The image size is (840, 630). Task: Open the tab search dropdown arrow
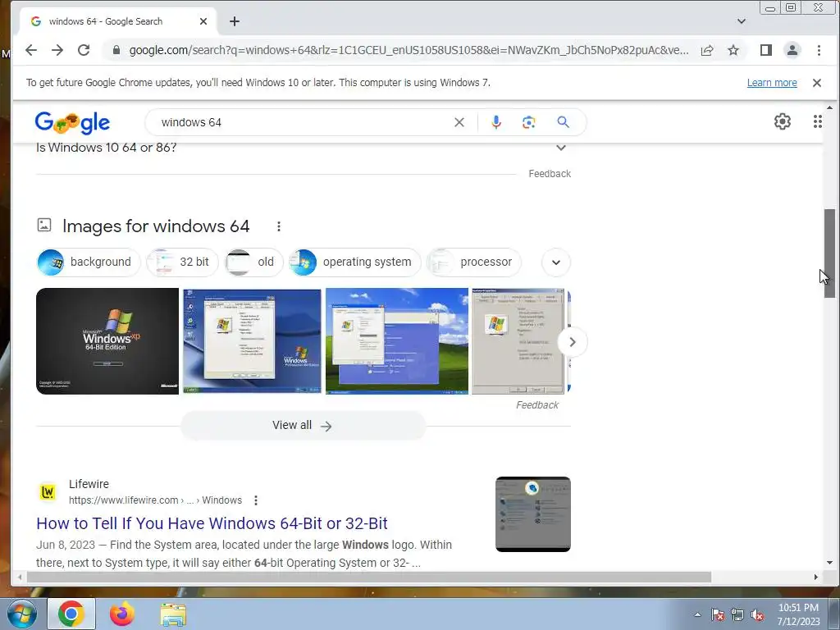(742, 21)
